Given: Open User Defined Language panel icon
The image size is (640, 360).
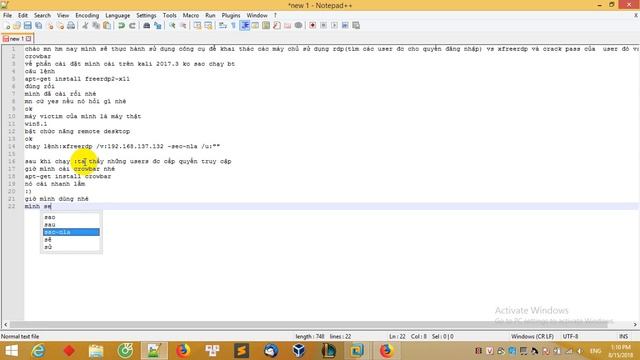Looking at the screenshot, I should 255,26.
